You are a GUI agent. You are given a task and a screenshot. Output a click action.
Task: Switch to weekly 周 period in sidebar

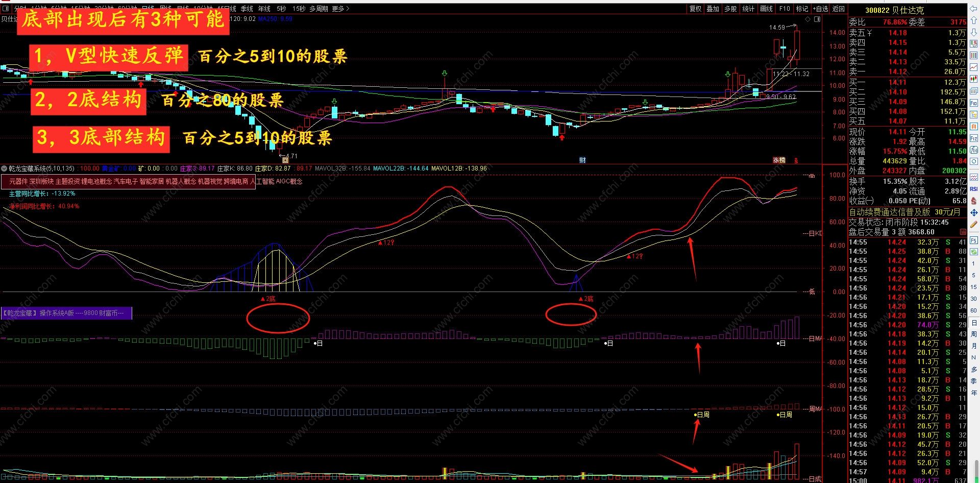coord(974,334)
